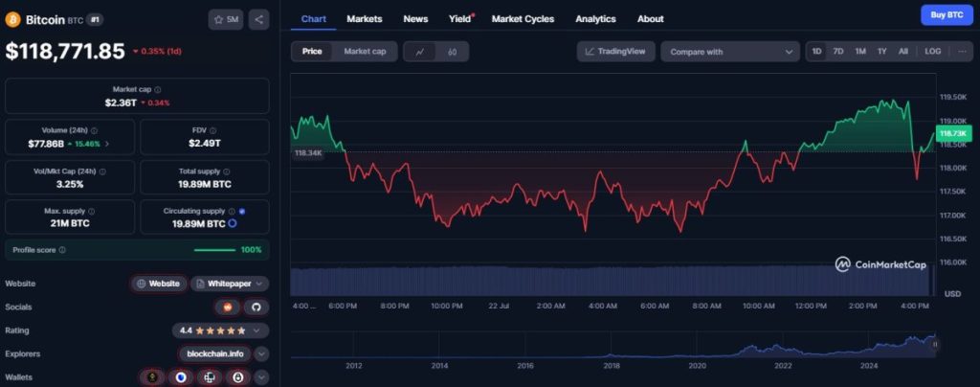The width and height of the screenshot is (980, 387).
Task: Open the Chart tab
Action: 313,19
